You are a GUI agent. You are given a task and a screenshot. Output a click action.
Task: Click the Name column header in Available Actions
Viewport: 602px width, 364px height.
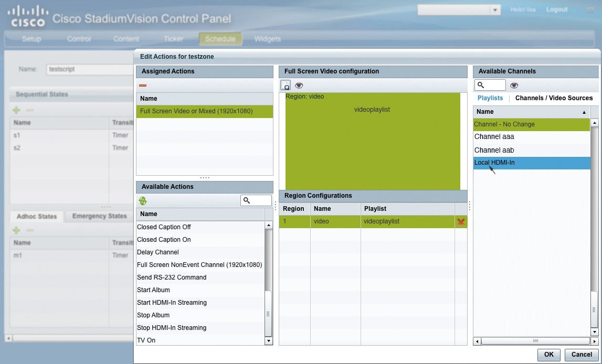click(200, 214)
